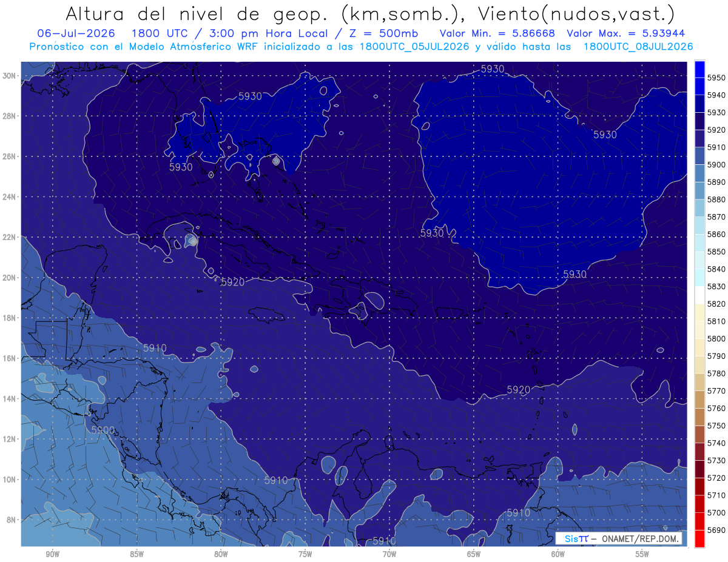728x562 pixels.
Task: Click the "75W" longitude axis label
Action: point(305,554)
